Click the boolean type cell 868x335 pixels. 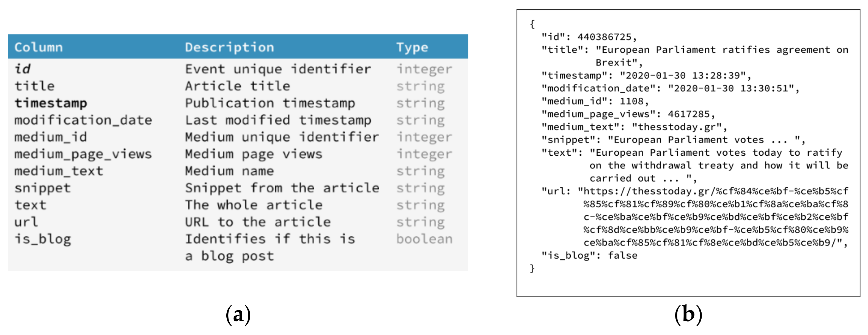click(424, 239)
